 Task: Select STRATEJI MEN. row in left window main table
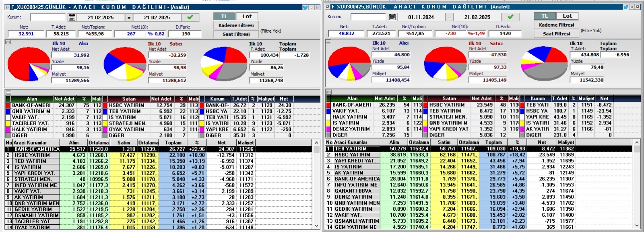pos(159,179)
